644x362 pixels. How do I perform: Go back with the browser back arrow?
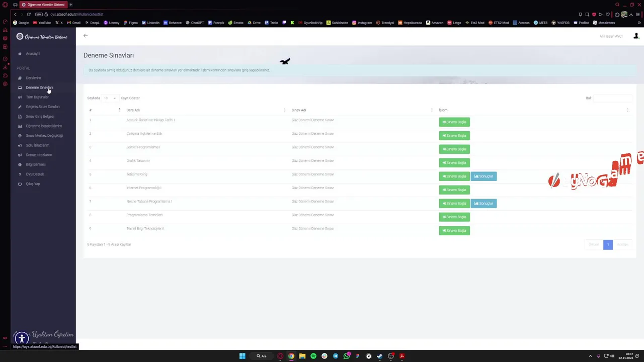click(15, 15)
